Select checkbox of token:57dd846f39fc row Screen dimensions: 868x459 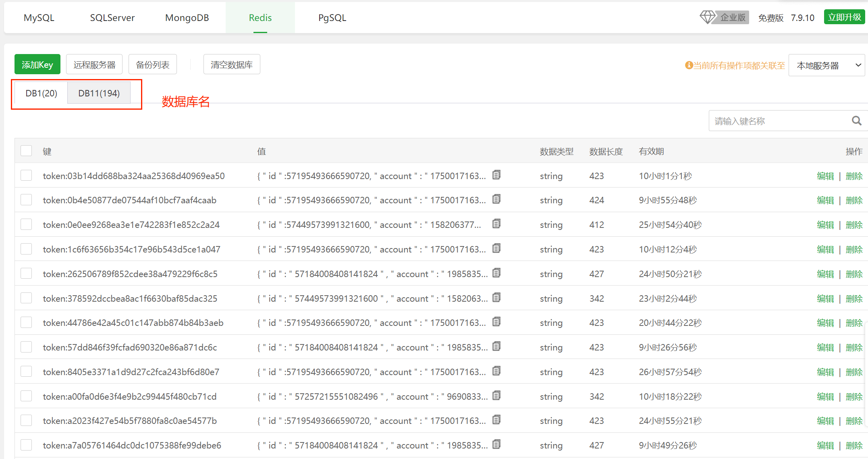pos(26,347)
